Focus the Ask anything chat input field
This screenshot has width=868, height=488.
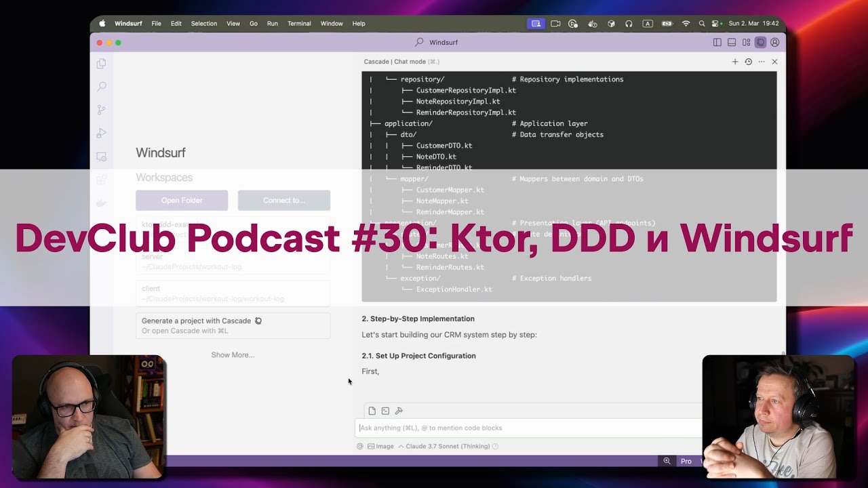(529, 428)
